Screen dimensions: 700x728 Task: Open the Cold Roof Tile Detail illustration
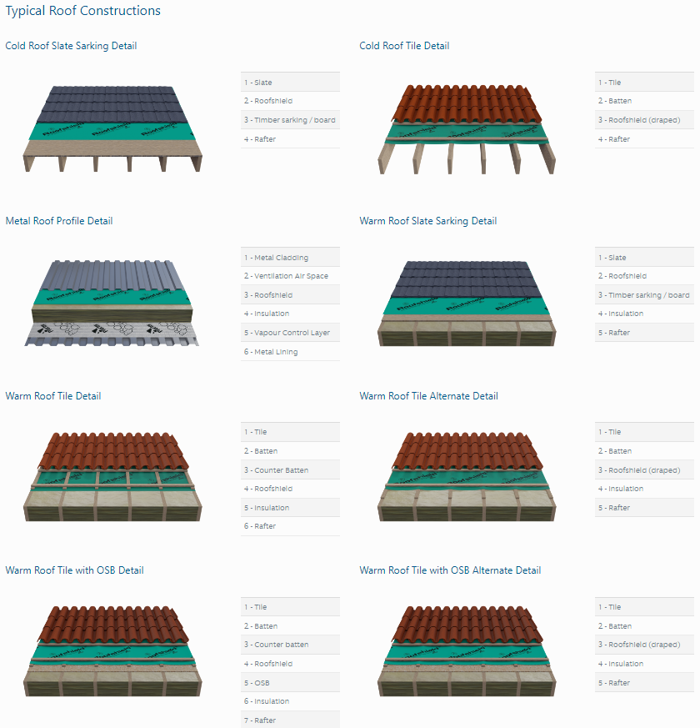pos(466,128)
